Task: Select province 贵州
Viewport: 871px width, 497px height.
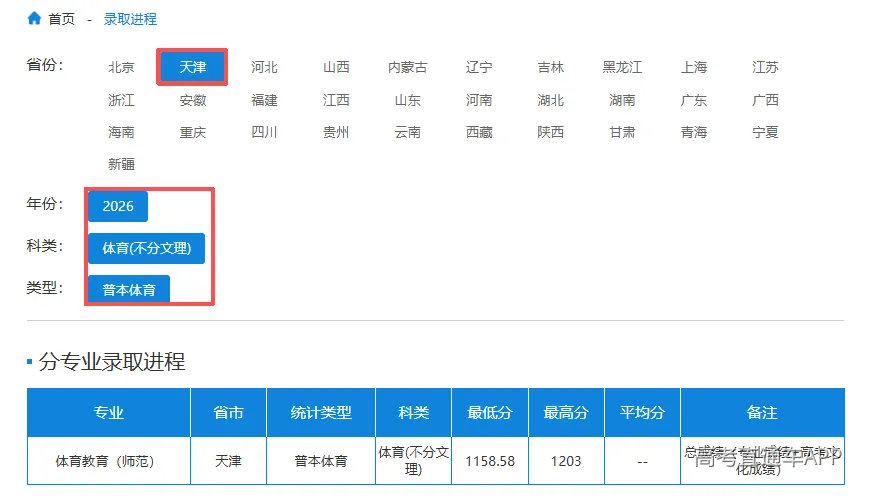Action: click(336, 132)
